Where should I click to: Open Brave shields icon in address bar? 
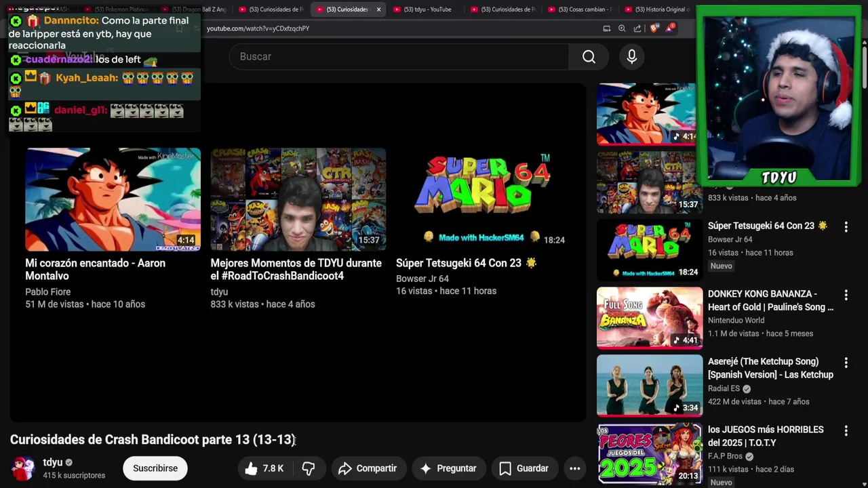[x=653, y=28]
